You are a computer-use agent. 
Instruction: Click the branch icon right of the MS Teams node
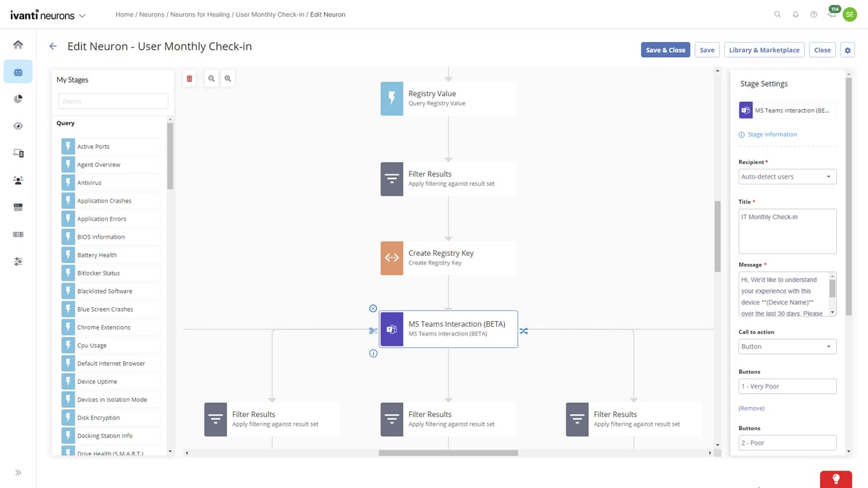click(524, 330)
